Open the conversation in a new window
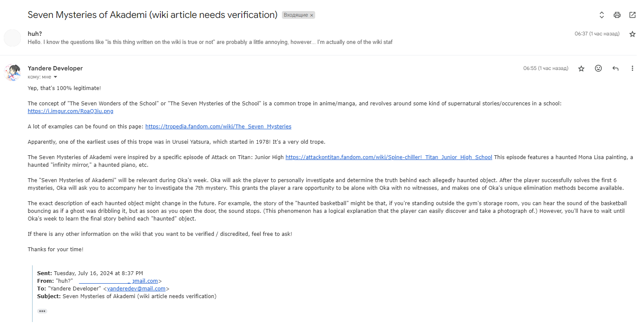 632,15
